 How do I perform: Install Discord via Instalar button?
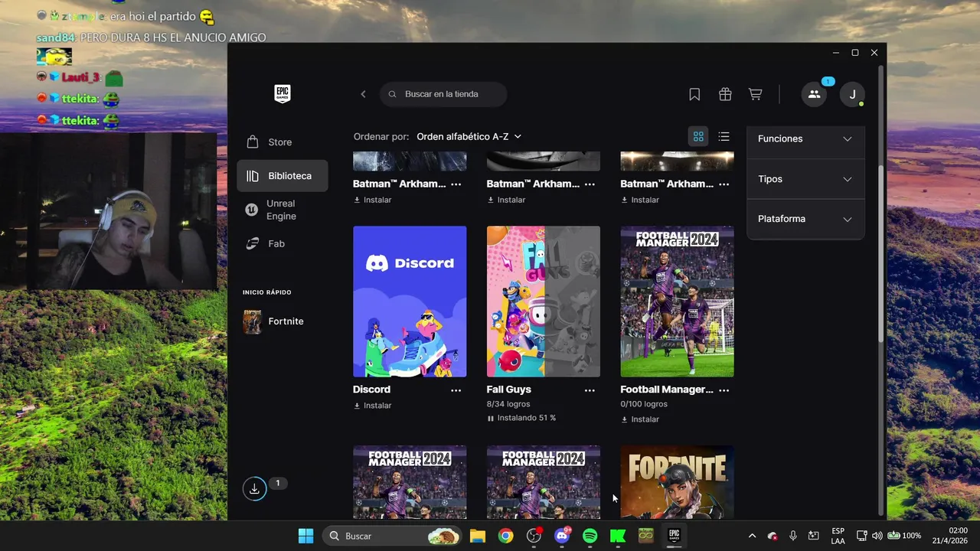[373, 406]
